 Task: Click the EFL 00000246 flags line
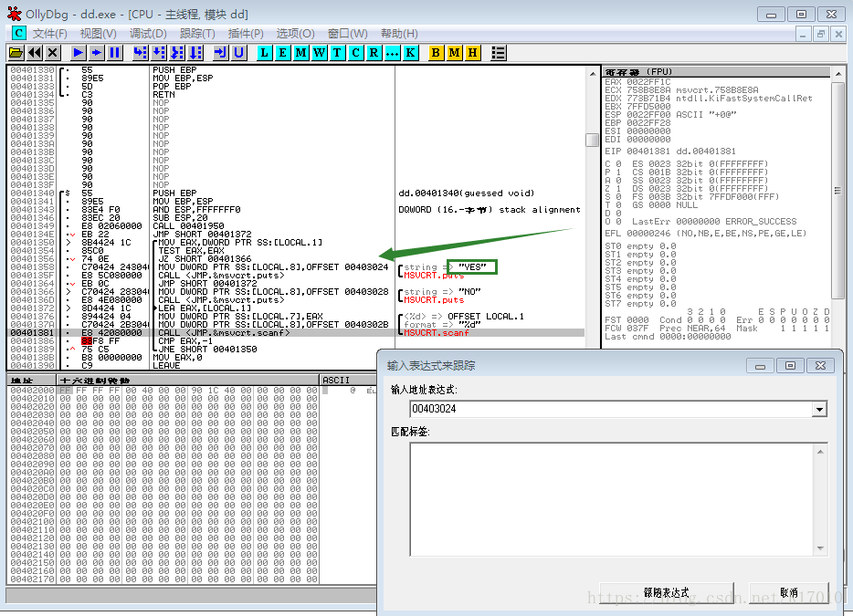[706, 234]
